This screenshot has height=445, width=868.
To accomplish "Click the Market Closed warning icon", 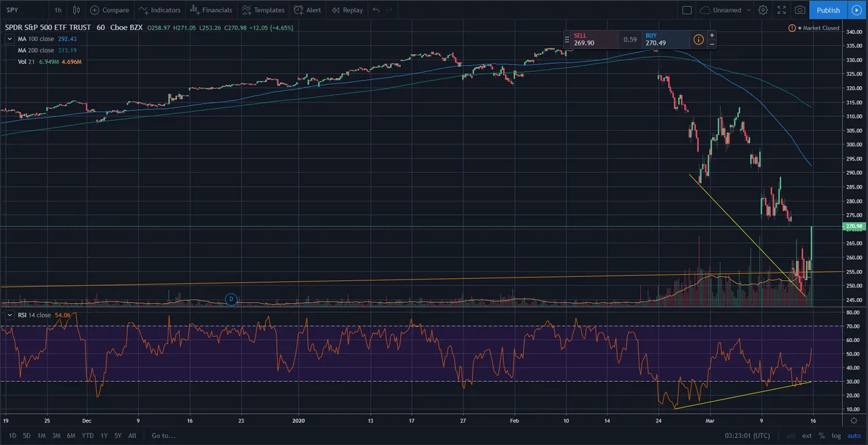I will coord(792,28).
